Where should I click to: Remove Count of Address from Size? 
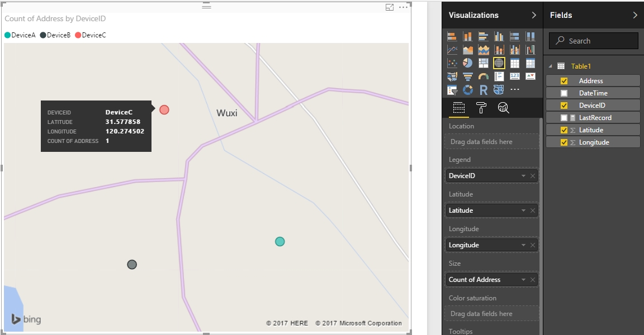(533, 280)
